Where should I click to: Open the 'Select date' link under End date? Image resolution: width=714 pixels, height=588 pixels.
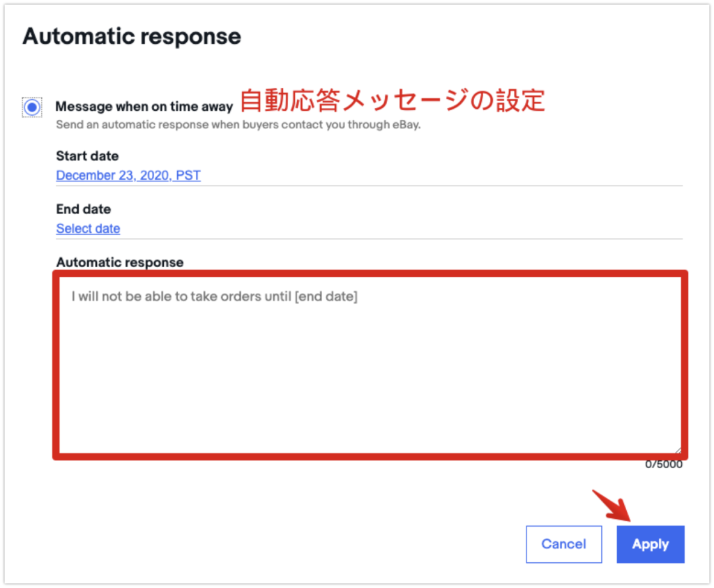pyautogui.click(x=88, y=228)
